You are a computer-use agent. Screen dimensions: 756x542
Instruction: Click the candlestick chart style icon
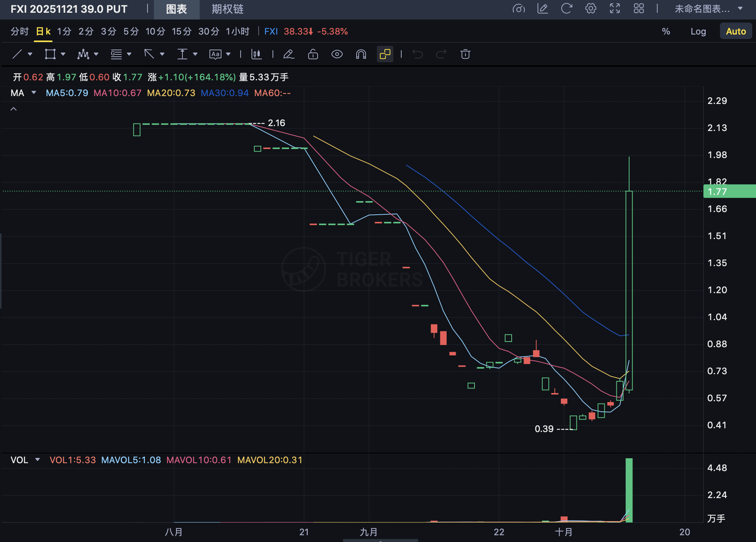[256, 54]
